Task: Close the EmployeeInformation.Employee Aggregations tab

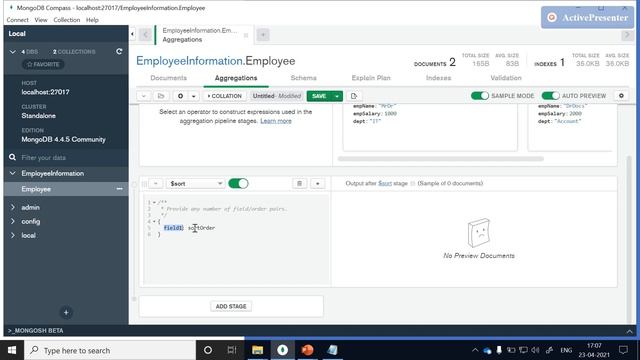Action: point(246,36)
